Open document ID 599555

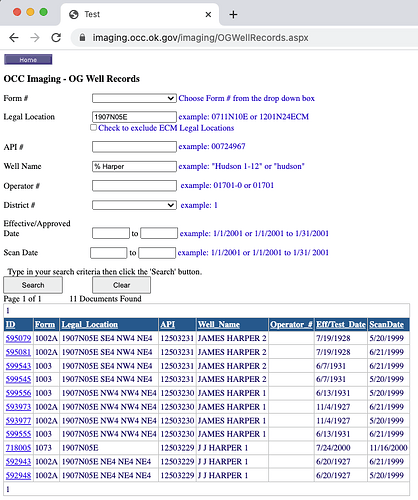click(x=18, y=434)
